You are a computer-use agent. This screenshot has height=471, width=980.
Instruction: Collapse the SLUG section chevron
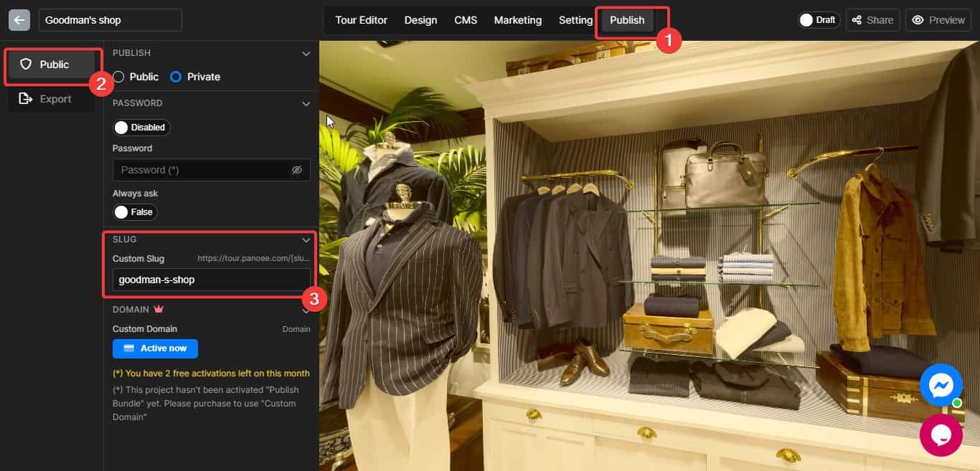[306, 239]
